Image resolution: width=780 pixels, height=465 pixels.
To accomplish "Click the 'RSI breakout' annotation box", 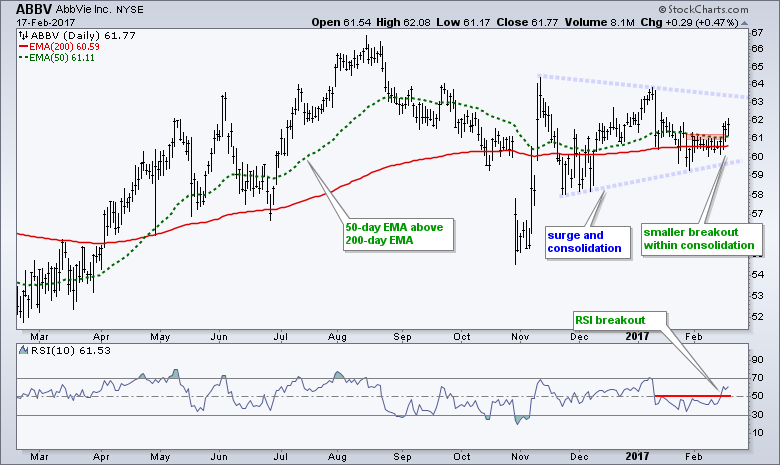I will [x=620, y=320].
